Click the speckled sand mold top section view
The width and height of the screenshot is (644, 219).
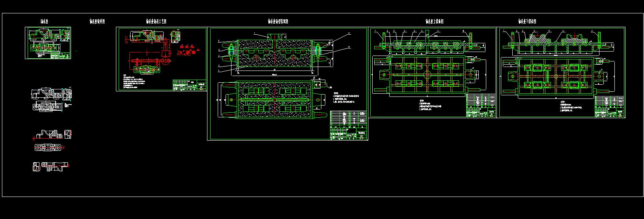point(275,53)
